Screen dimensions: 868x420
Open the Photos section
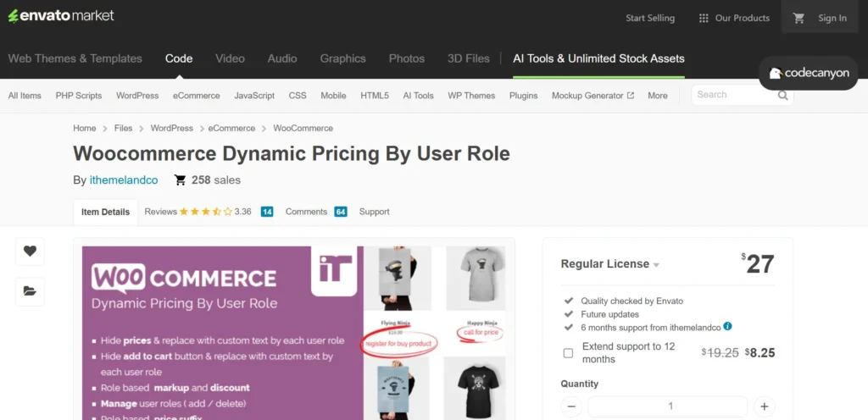pyautogui.click(x=407, y=58)
